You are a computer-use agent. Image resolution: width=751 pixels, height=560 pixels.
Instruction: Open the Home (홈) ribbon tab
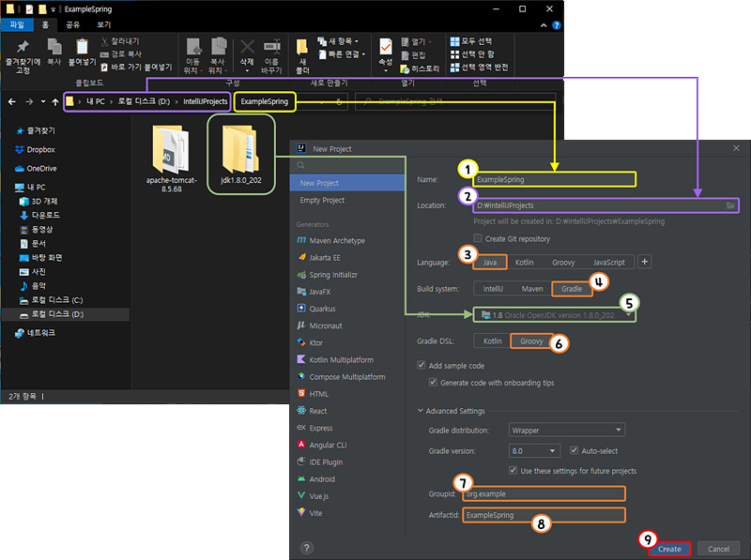point(45,24)
